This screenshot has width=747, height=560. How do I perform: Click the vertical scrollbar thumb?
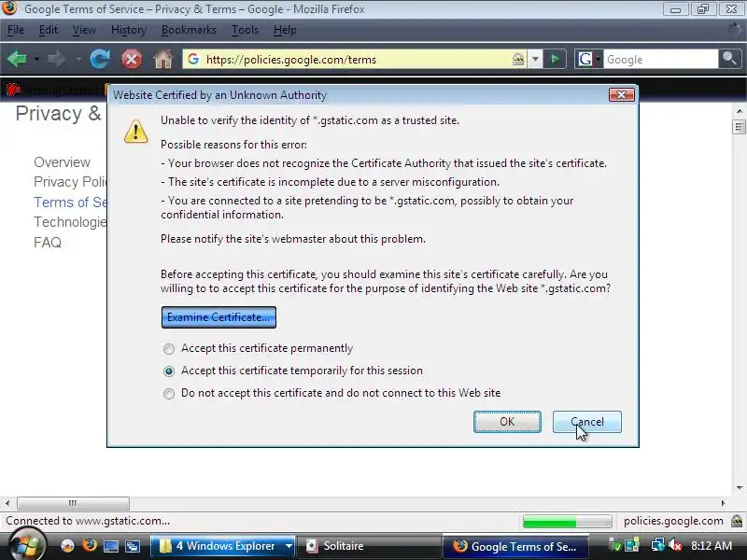[739, 127]
